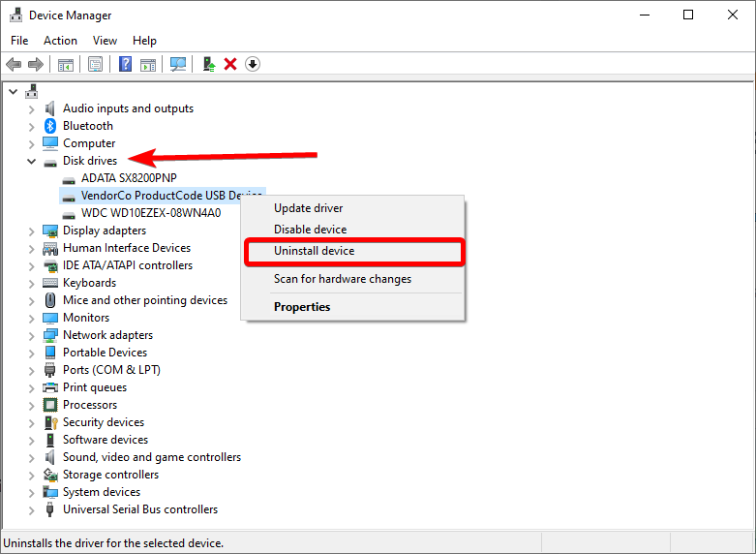Screen dimensions: 756x554
Task: Choose Scan for hardware changes in context menu
Action: coord(353,279)
